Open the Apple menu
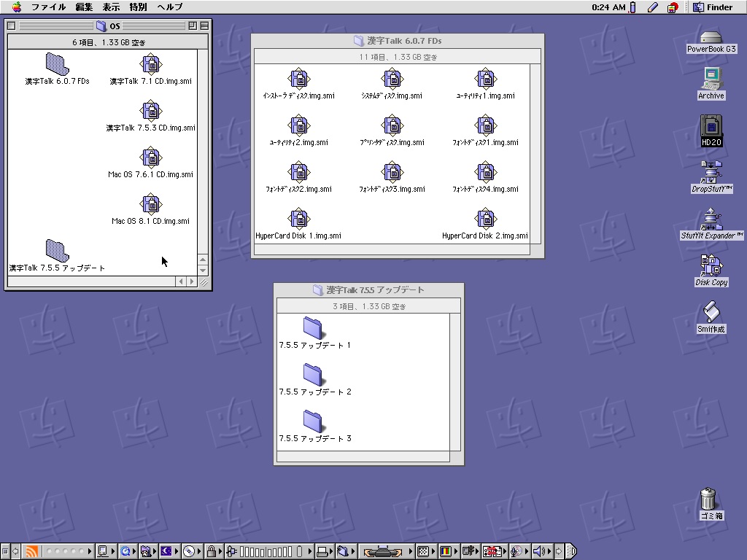The height and width of the screenshot is (560, 747). [17, 7]
